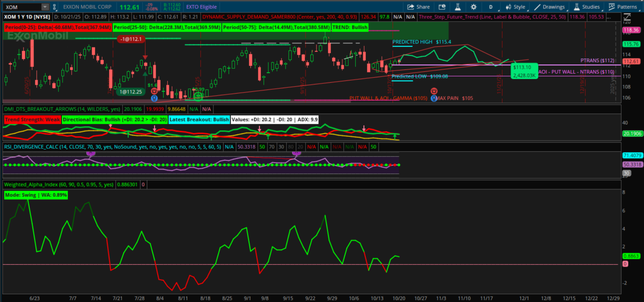Click the Share icon in the toolbar
The height and width of the screenshot is (302, 644).
coord(418,7)
